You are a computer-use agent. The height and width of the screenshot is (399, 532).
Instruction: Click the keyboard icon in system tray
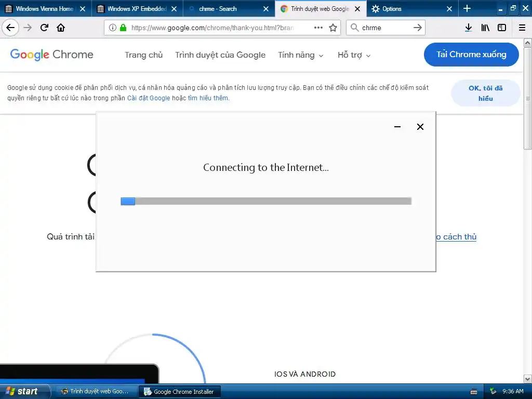(474, 392)
